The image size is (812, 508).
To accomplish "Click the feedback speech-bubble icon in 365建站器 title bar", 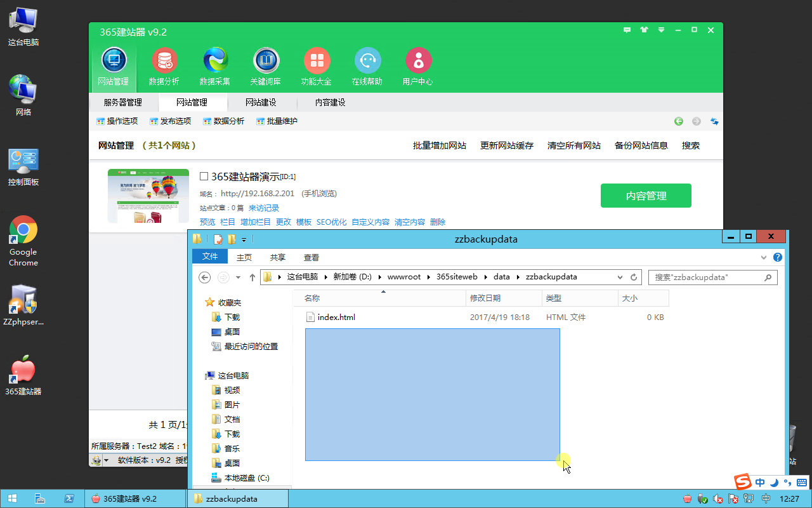I will pyautogui.click(x=627, y=30).
